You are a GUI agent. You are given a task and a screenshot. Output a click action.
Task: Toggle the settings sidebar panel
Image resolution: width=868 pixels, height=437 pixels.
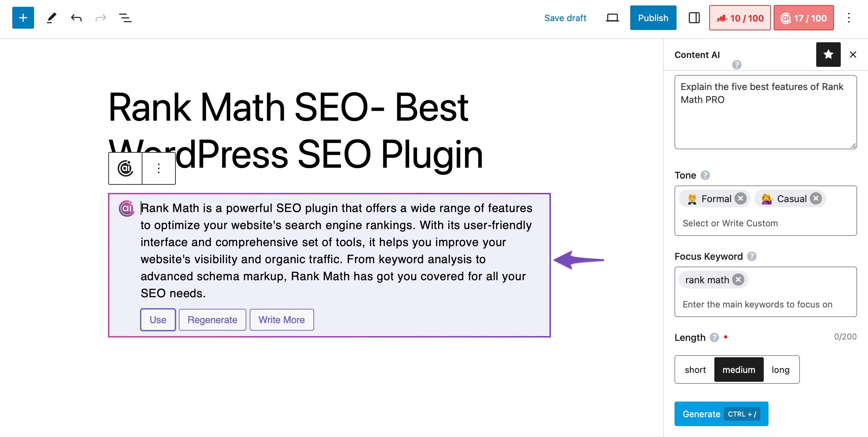click(694, 18)
